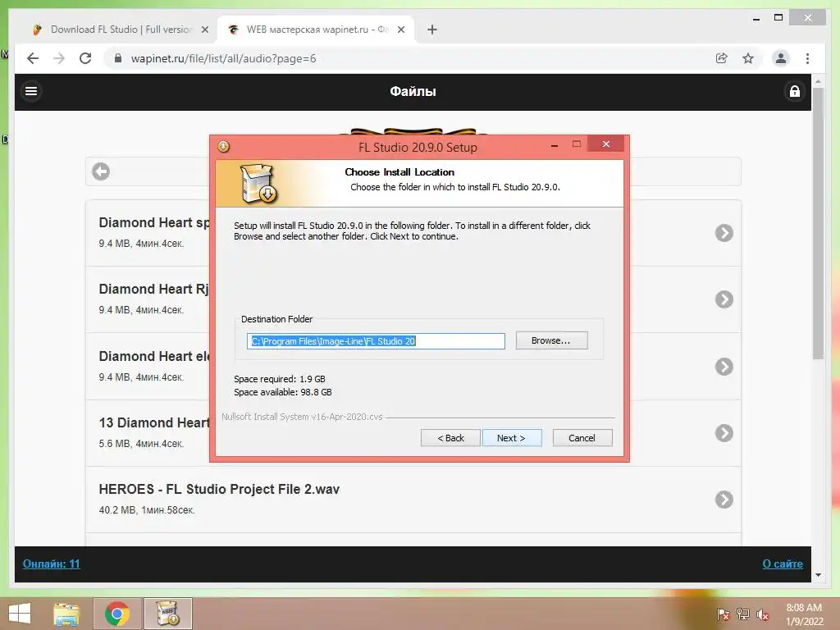The image size is (840, 630).
Task: Click the page vertical scrollbar
Action: [818, 224]
